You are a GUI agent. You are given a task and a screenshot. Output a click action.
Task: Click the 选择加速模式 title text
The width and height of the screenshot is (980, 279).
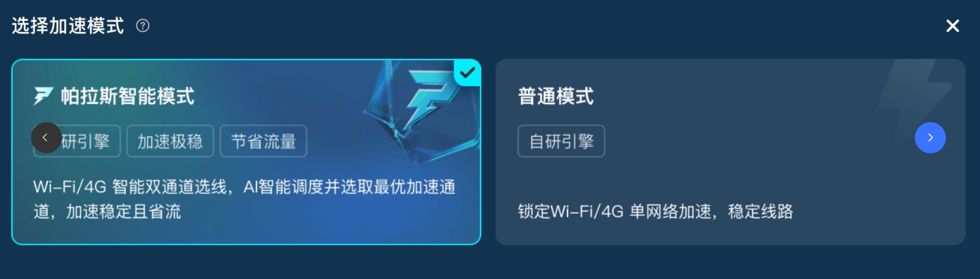coord(68,26)
